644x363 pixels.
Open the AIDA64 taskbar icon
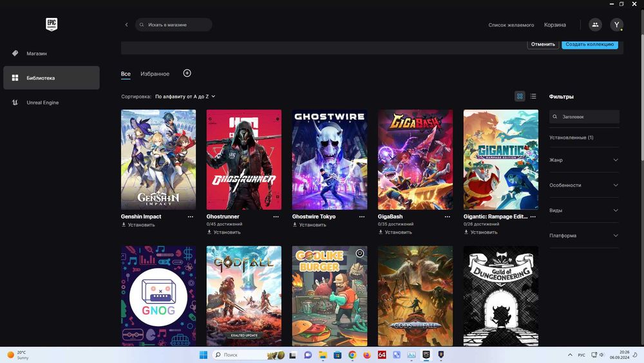[382, 355]
